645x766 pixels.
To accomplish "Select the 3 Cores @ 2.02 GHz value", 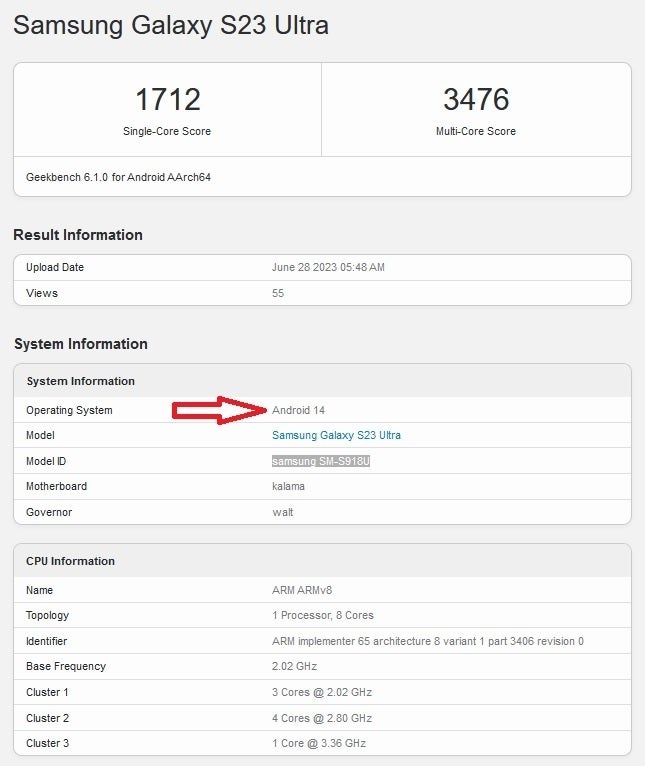I will [x=322, y=692].
